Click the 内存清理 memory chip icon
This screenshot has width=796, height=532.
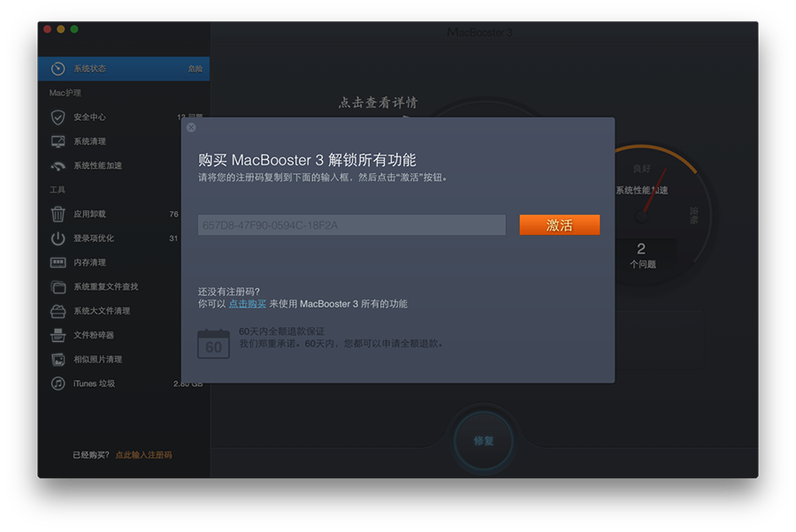tap(57, 262)
